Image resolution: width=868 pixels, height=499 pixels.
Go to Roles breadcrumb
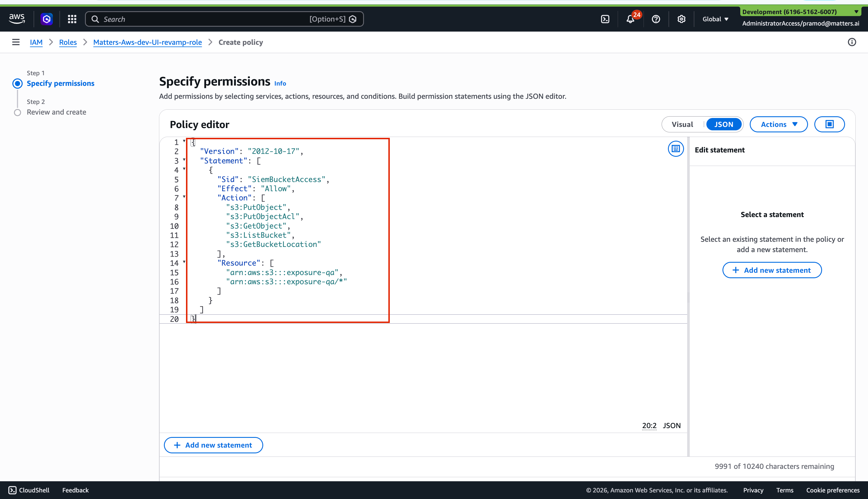pyautogui.click(x=68, y=42)
